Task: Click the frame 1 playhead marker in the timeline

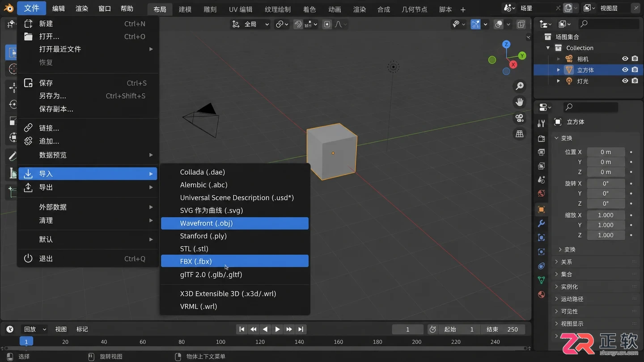Action: 26,342
